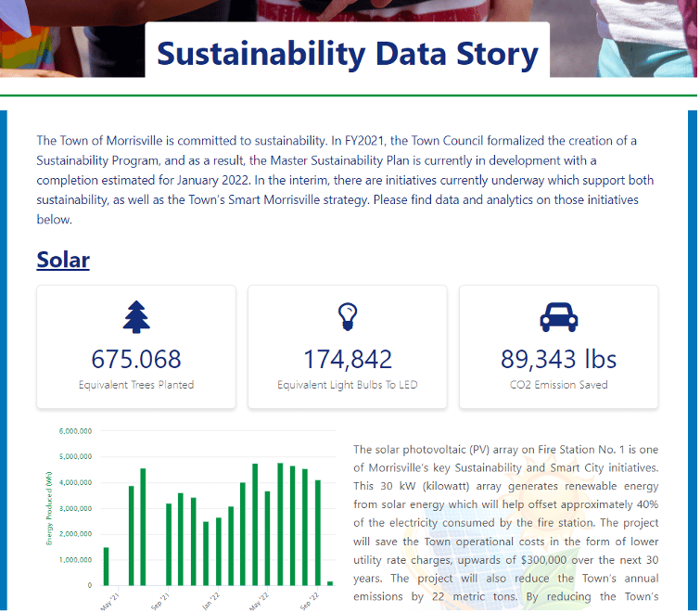Image resolution: width=700 pixels, height=612 pixels.
Task: Click the Equivalent Light Bulbs To LED label
Action: 348,385
